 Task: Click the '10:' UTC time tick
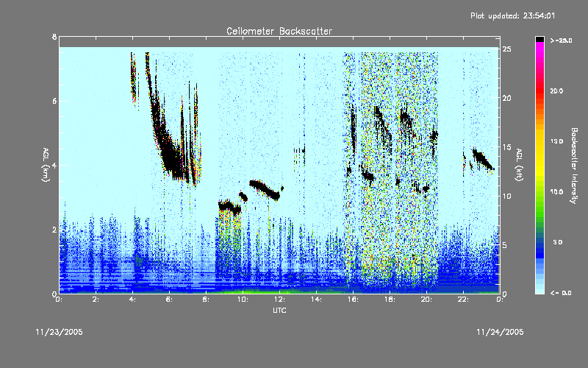click(243, 300)
